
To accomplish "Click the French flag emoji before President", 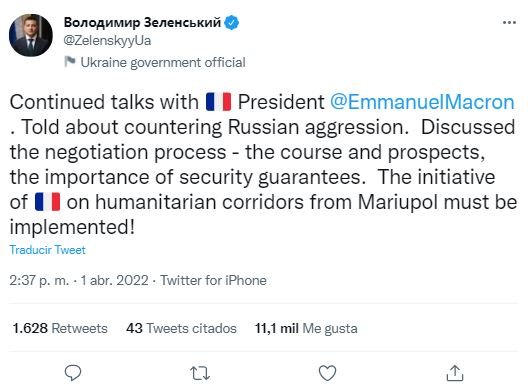I will click(x=218, y=102).
